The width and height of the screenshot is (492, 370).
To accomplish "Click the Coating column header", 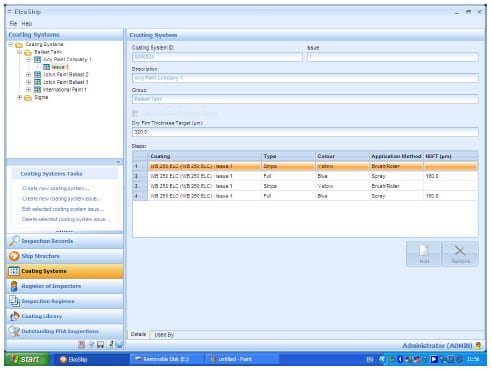I will 205,156.
